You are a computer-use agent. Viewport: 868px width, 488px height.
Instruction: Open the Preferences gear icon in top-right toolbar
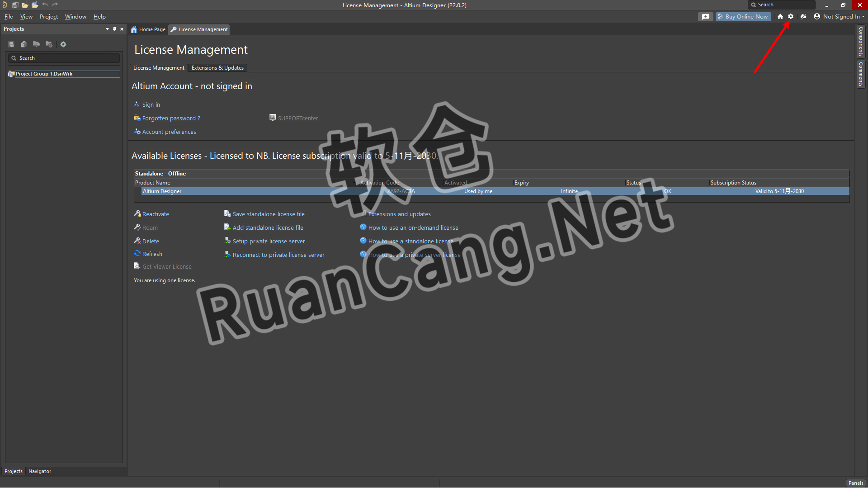pyautogui.click(x=791, y=16)
